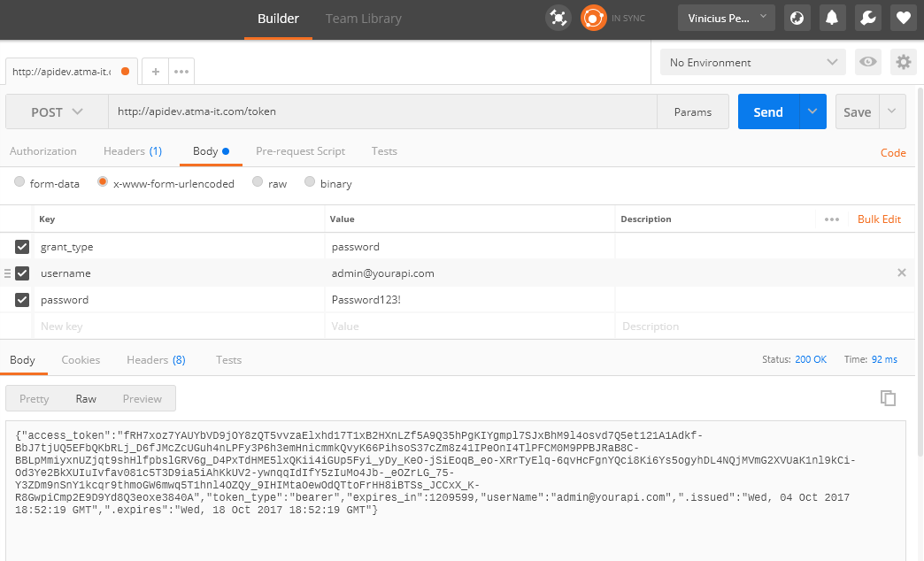Click the Save button

click(858, 111)
